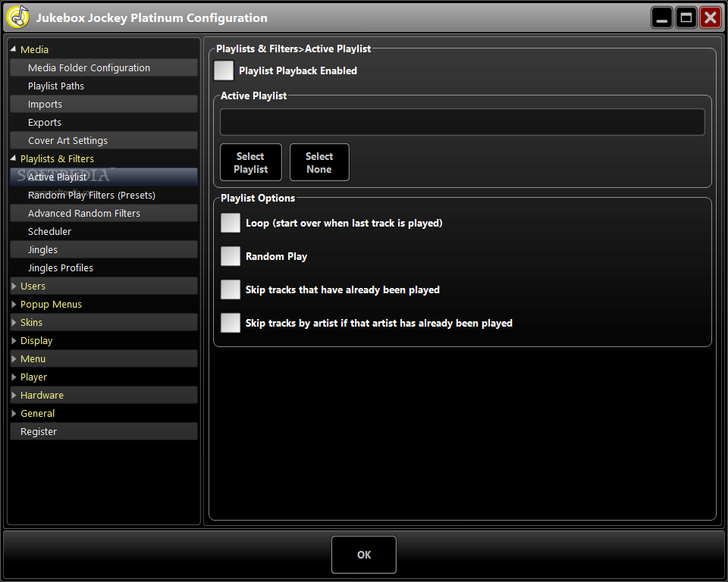Expand the Hardware section arrow

coord(14,395)
